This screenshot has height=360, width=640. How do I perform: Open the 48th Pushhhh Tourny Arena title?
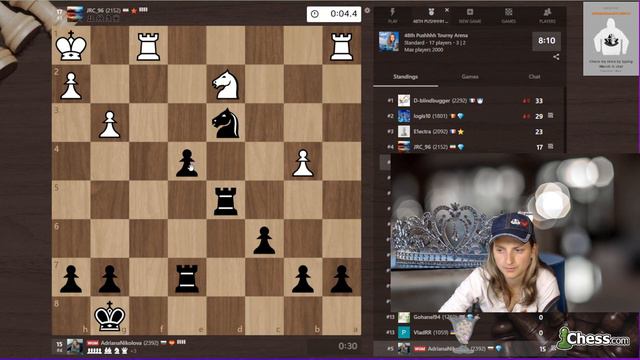(x=436, y=36)
